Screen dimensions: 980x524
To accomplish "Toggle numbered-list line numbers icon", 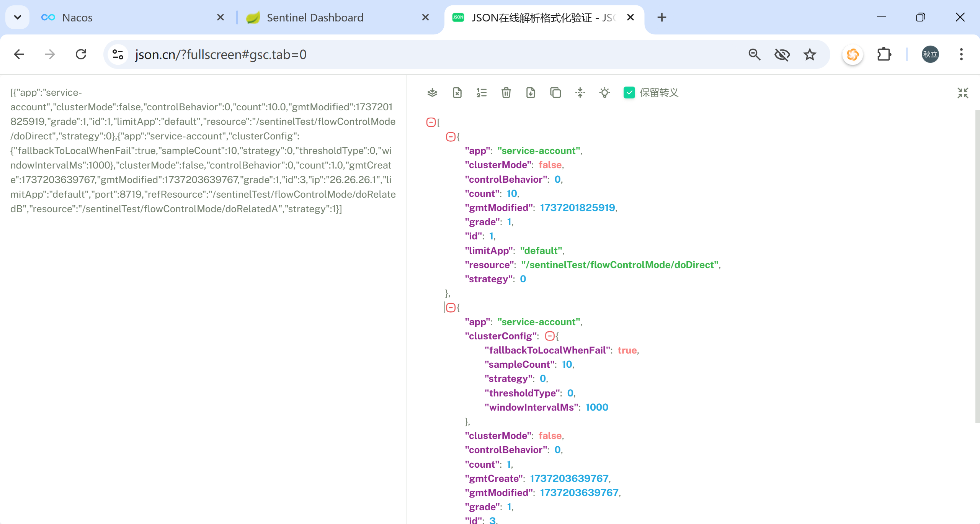I will pyautogui.click(x=482, y=93).
